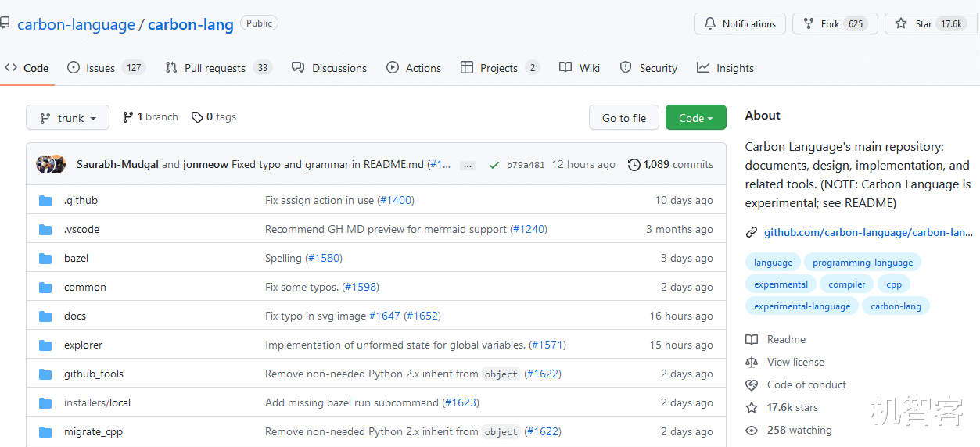Image resolution: width=980 pixels, height=447 pixels.
Task: Open the View license link
Action: 795,363
